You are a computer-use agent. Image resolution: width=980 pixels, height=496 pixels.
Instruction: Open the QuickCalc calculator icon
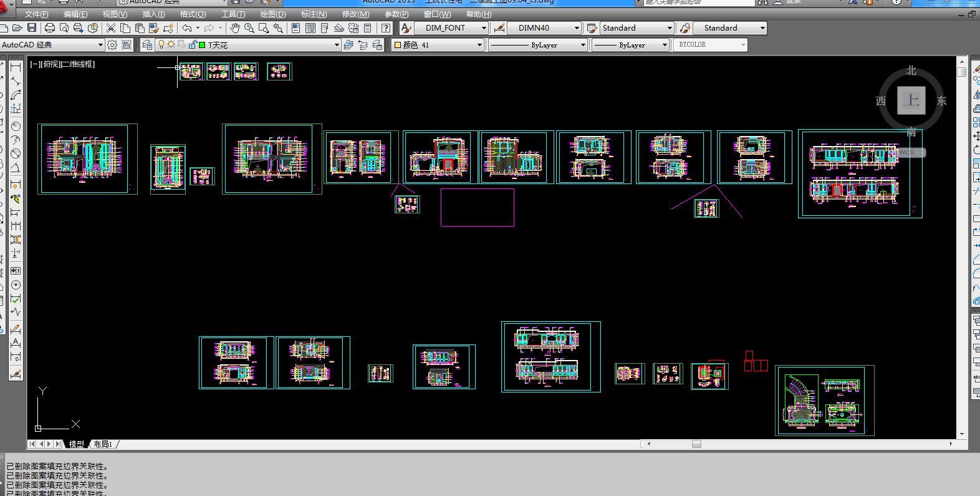(x=368, y=28)
